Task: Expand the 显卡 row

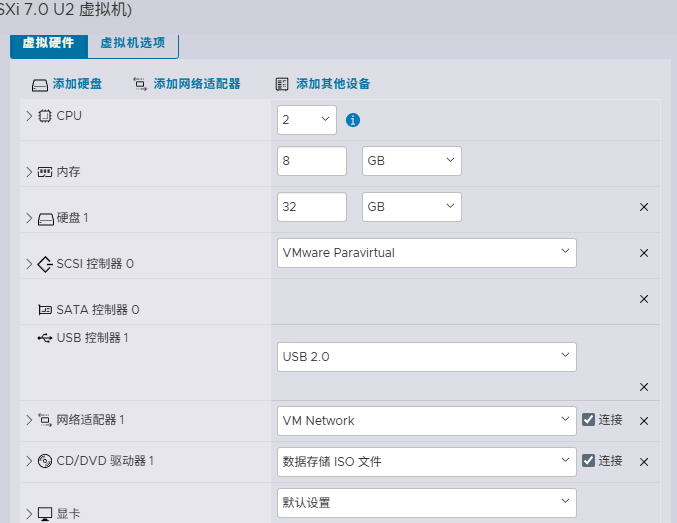Action: click(x=29, y=514)
